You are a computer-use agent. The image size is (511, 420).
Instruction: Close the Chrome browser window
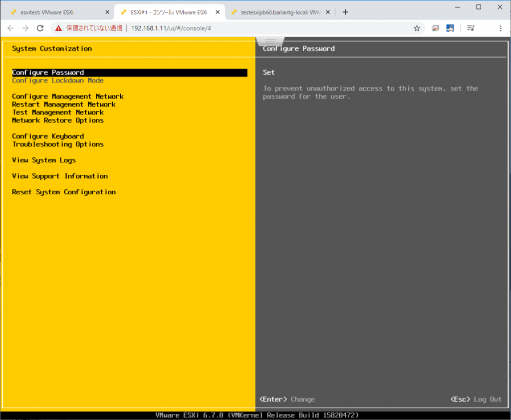point(500,7)
